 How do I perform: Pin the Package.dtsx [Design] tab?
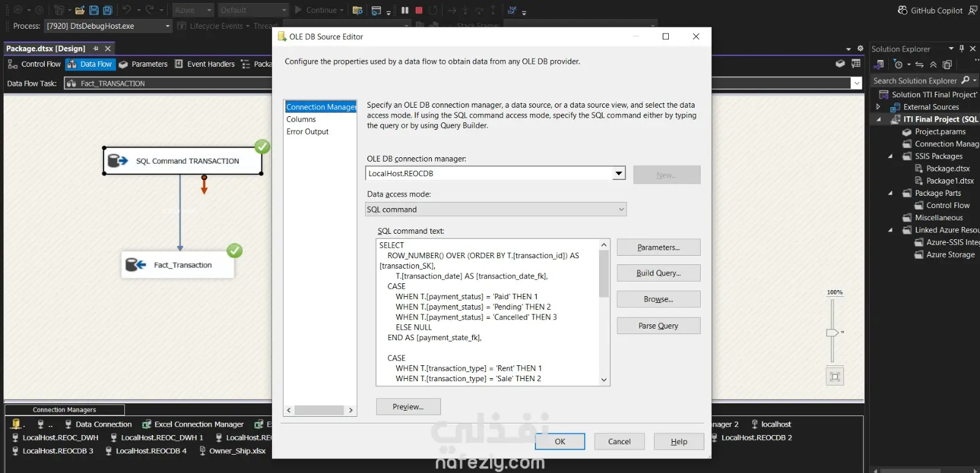click(96, 48)
